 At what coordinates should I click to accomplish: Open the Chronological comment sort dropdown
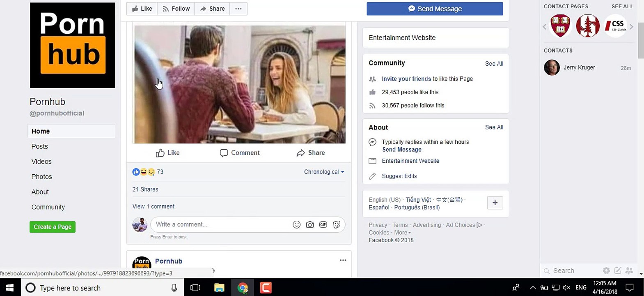[324, 172]
